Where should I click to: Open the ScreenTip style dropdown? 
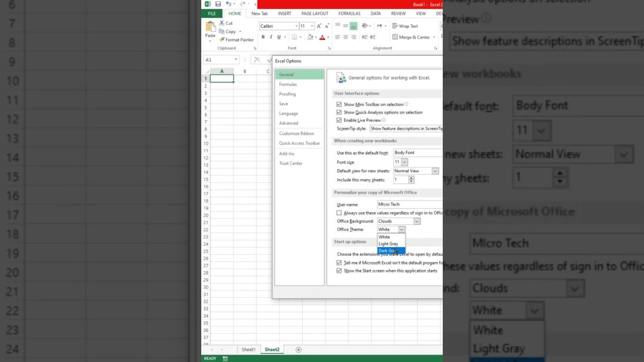click(x=406, y=129)
